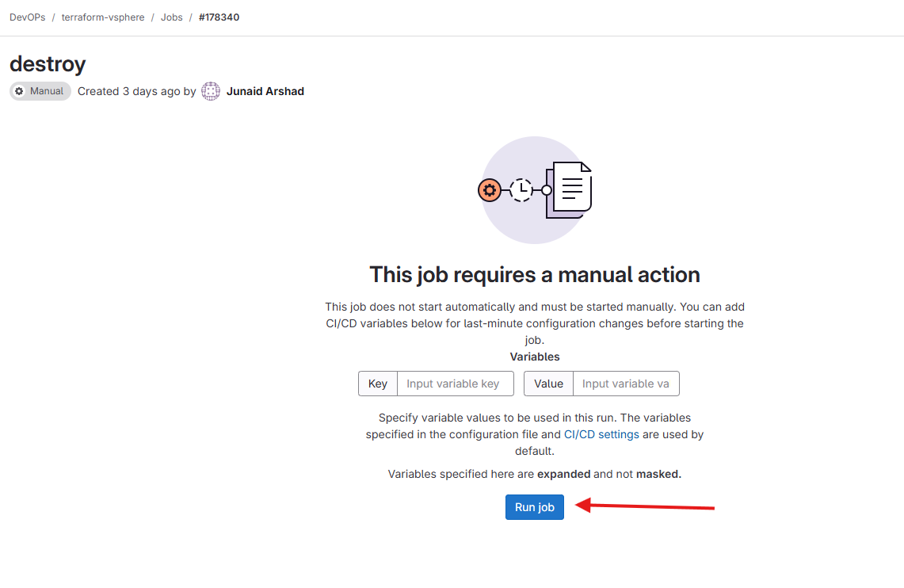
Task: Open Junaid Arshad's profile link
Action: 265,91
